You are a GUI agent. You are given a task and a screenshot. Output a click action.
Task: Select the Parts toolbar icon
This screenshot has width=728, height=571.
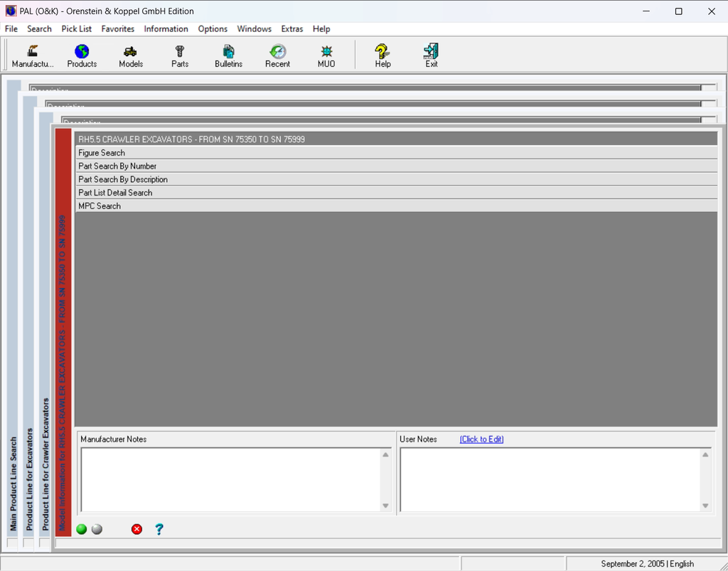click(x=180, y=55)
